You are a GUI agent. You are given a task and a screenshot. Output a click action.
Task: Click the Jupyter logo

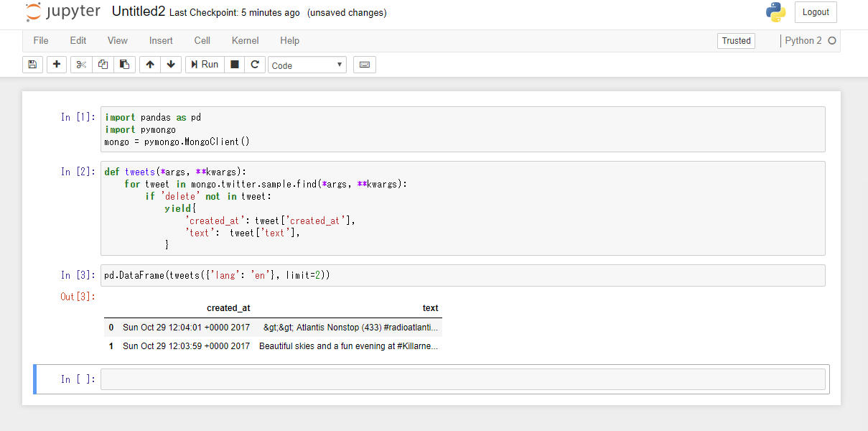click(63, 12)
